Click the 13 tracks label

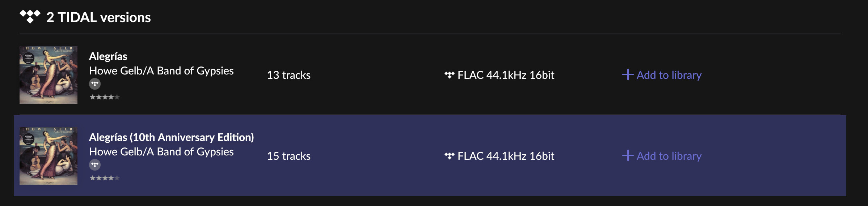[288, 75]
